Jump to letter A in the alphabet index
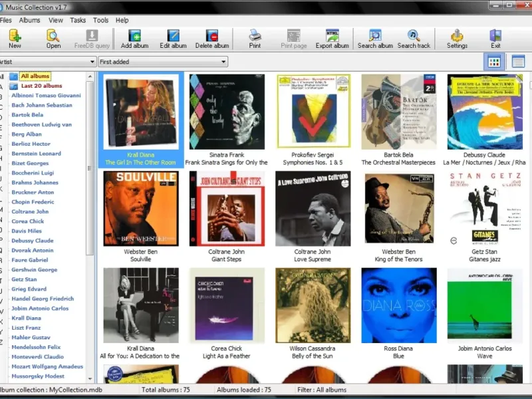 pos(1,87)
